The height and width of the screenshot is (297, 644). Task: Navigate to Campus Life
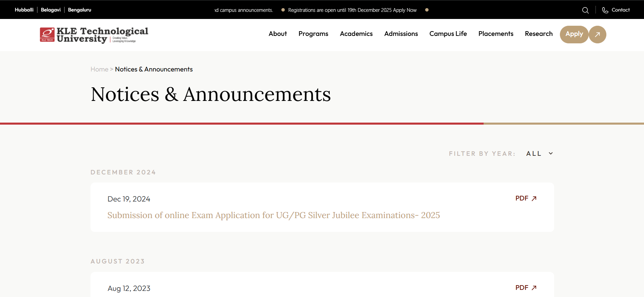(448, 34)
